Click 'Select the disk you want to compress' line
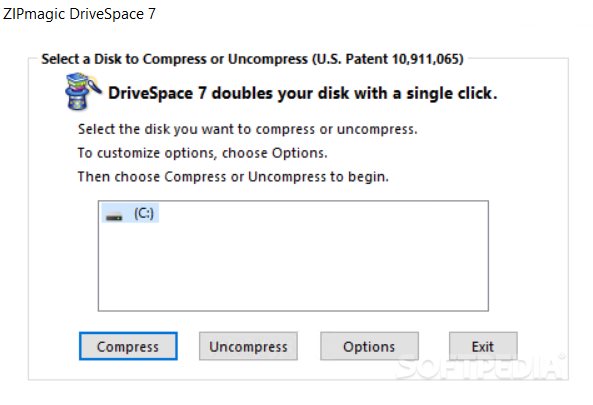 [248, 129]
